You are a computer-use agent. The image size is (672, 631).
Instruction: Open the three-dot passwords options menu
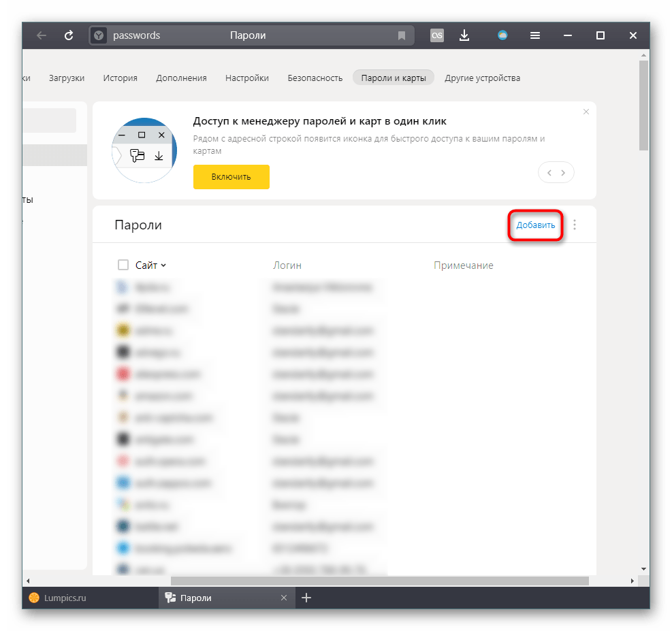[x=575, y=225]
